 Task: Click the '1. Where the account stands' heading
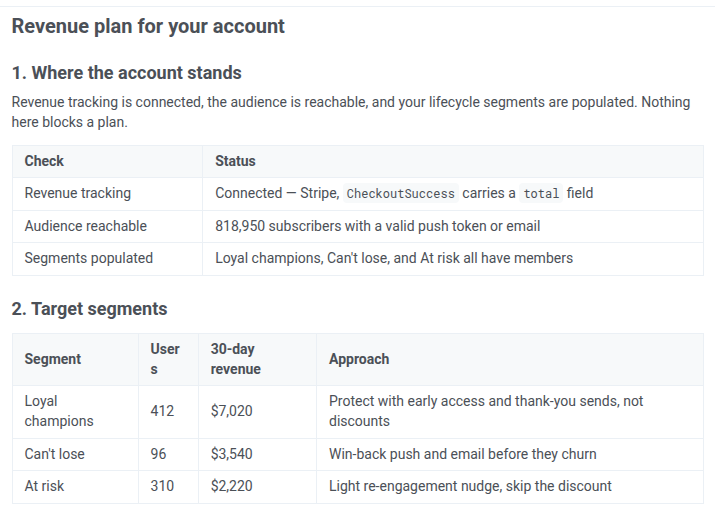click(x=126, y=73)
